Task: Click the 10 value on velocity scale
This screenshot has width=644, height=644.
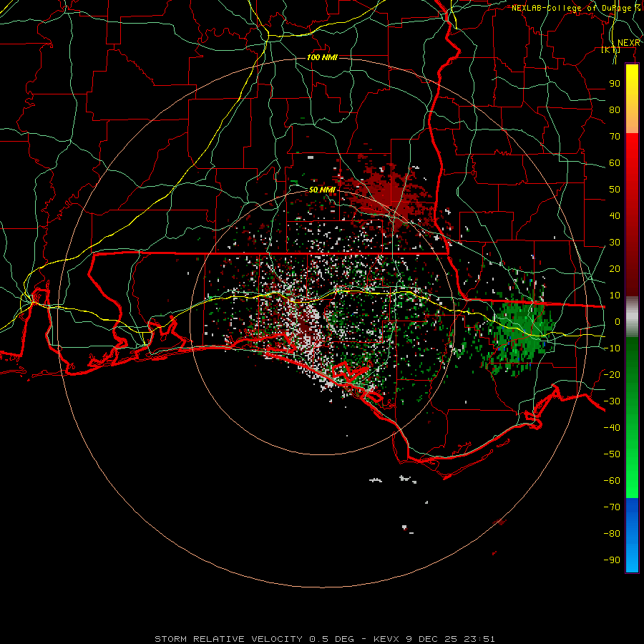Action: [x=615, y=296]
